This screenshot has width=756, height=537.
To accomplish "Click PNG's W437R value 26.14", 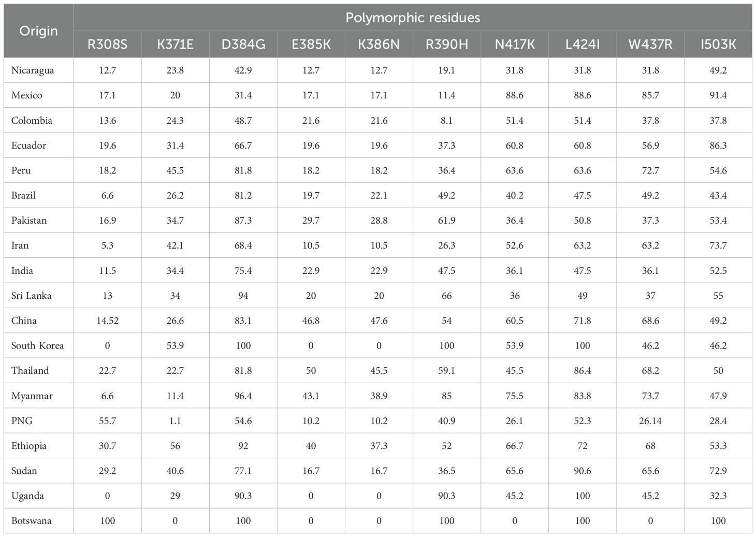I will [650, 421].
